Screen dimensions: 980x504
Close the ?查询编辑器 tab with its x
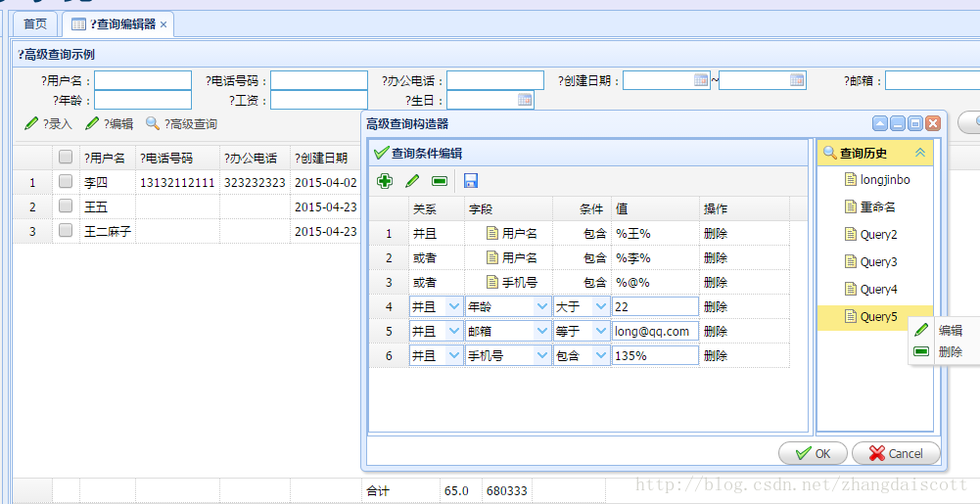[x=163, y=24]
